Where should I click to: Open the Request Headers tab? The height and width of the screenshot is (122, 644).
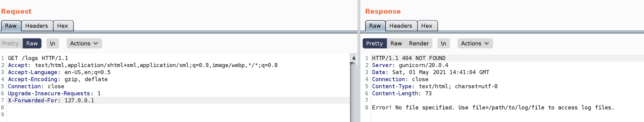click(x=37, y=26)
